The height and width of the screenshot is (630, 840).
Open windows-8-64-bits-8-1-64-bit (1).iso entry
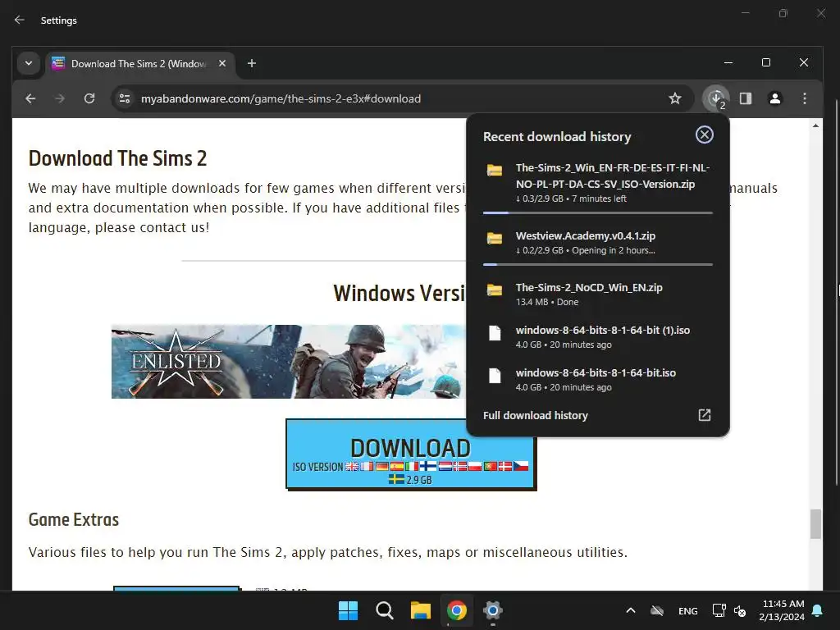598,337
